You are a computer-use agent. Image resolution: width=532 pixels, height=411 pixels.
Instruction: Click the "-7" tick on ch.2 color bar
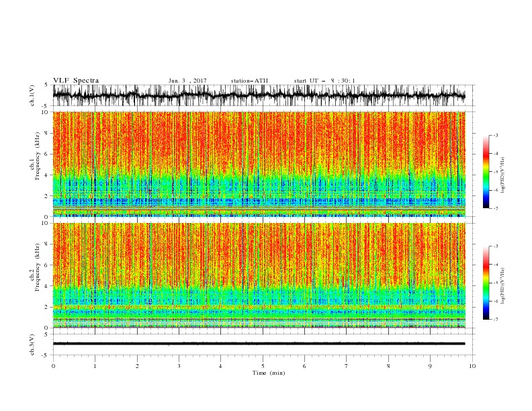point(495,320)
